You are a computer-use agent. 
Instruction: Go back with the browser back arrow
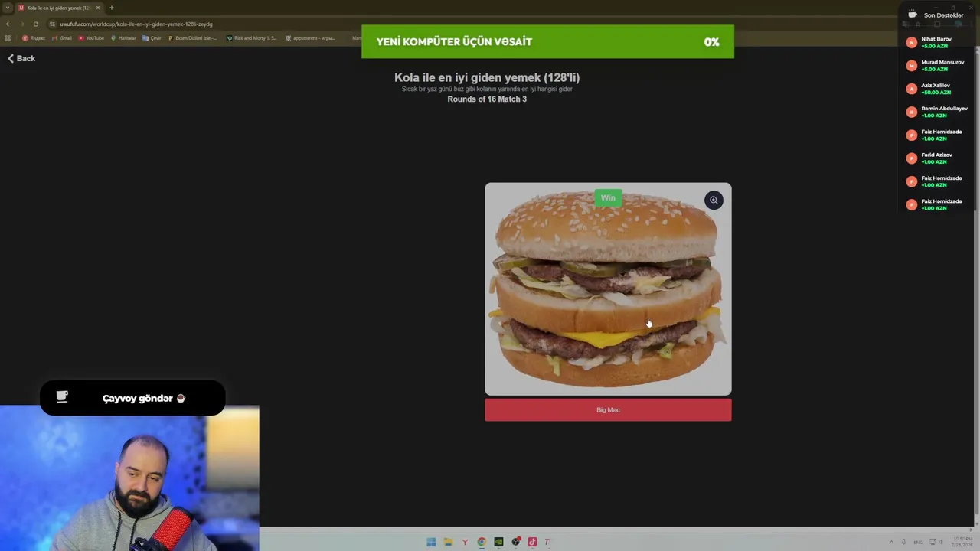pyautogui.click(x=8, y=24)
